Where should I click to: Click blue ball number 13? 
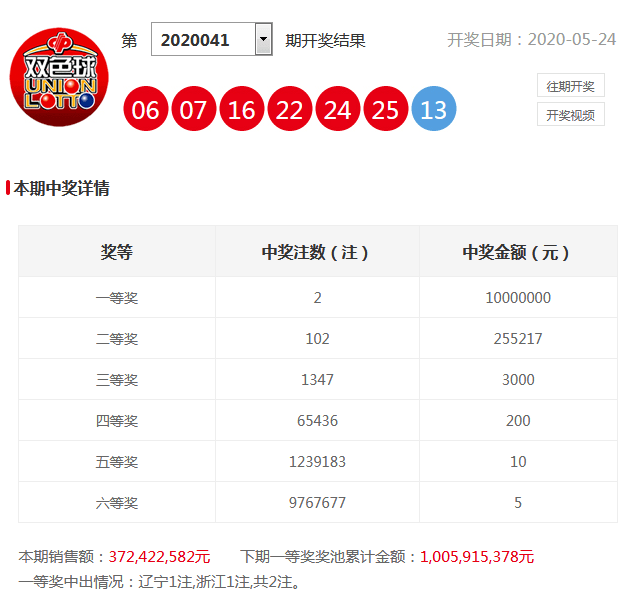click(434, 109)
